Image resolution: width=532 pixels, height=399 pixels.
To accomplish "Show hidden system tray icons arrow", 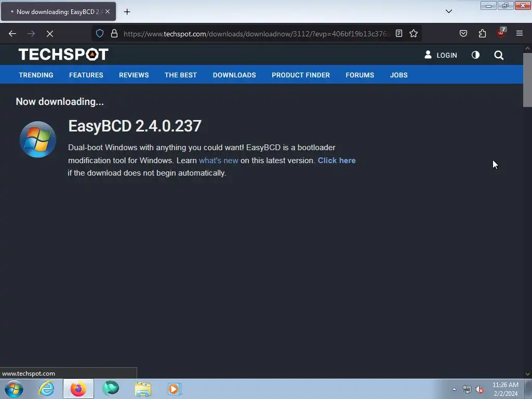I will click(x=454, y=389).
